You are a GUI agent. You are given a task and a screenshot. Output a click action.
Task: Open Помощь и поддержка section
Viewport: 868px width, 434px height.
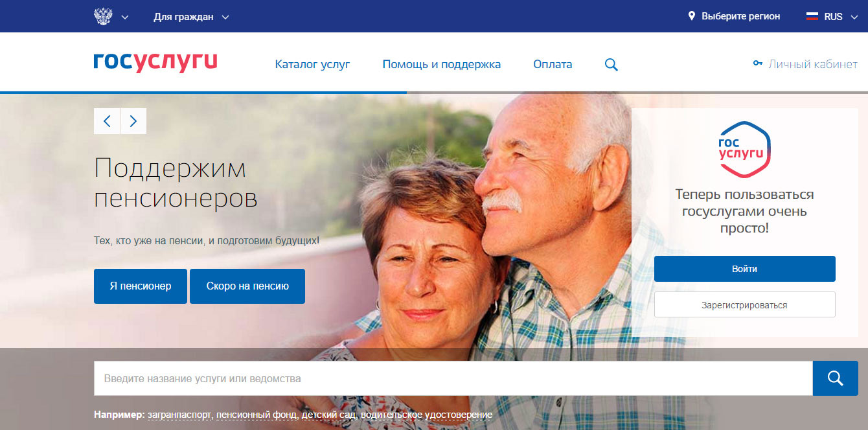click(x=442, y=64)
